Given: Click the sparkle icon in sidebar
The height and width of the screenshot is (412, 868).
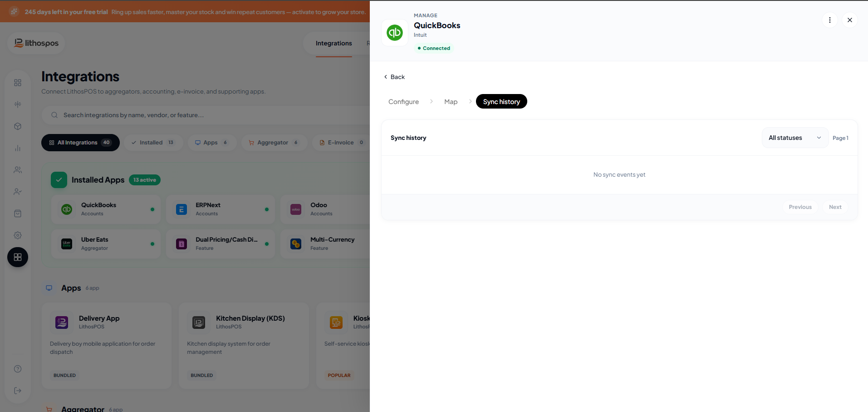Looking at the screenshot, I should [18, 104].
